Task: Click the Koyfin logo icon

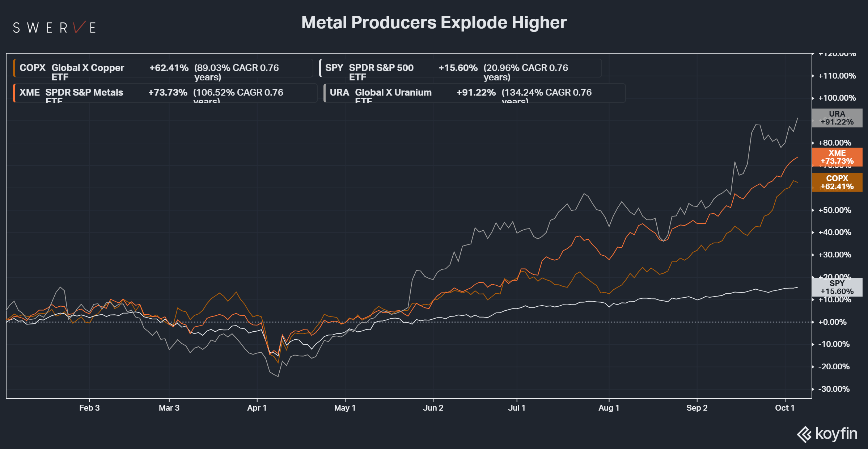Action: [804, 434]
